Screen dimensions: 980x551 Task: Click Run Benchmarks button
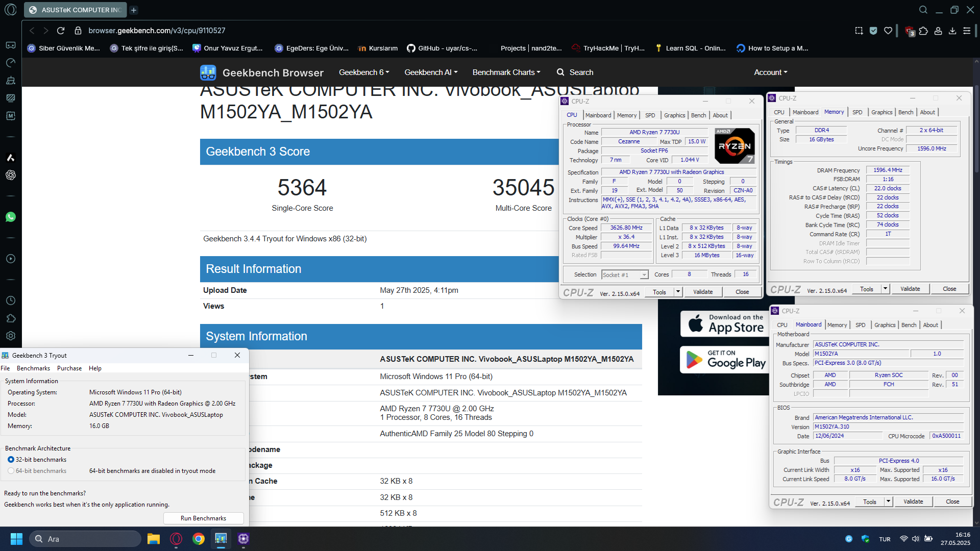coord(203,518)
